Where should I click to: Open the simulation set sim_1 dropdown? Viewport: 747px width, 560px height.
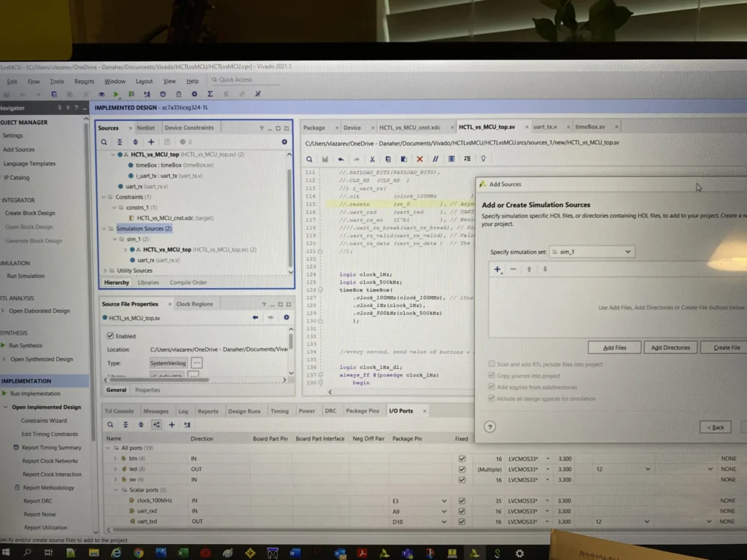(592, 252)
